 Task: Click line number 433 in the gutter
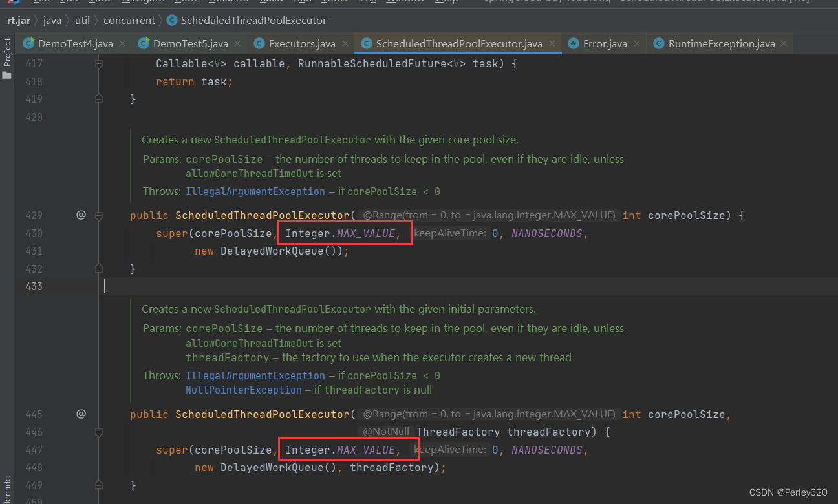pos(34,286)
